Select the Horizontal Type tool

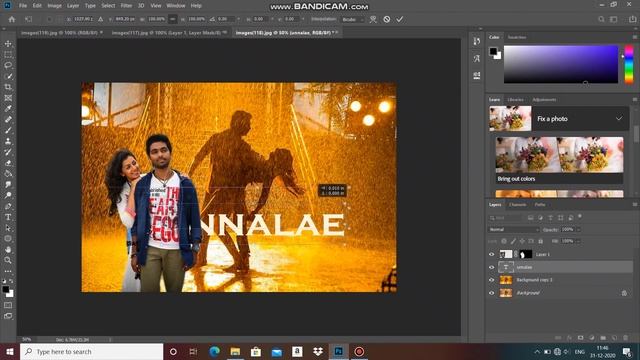(8, 217)
